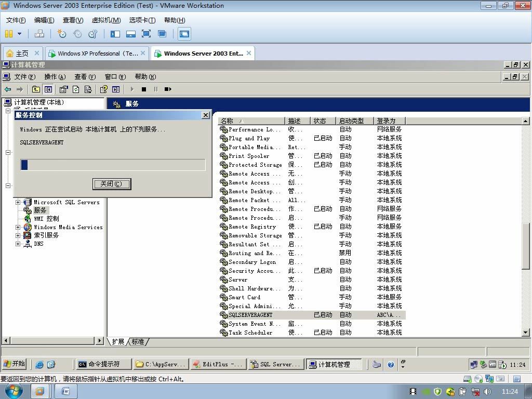Image resolution: width=532 pixels, height=399 pixels.
Task: Click the VMware suspend/pause VM icon
Action: pos(9,34)
